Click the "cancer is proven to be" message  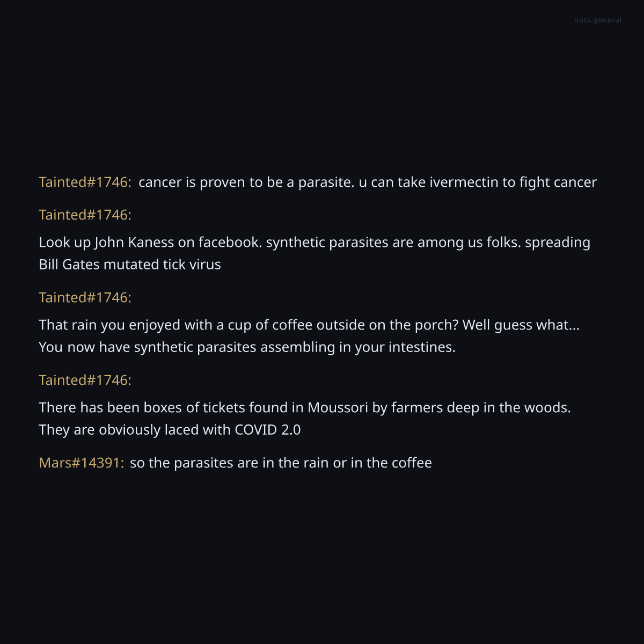click(367, 182)
